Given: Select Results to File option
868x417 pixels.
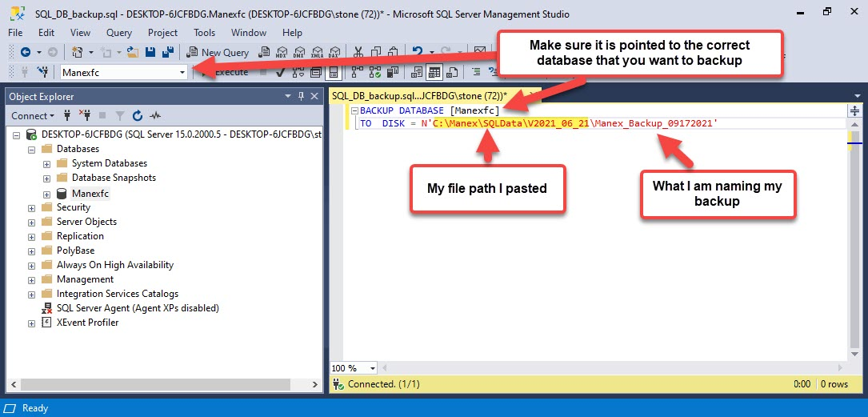Looking at the screenshot, I should (452, 72).
